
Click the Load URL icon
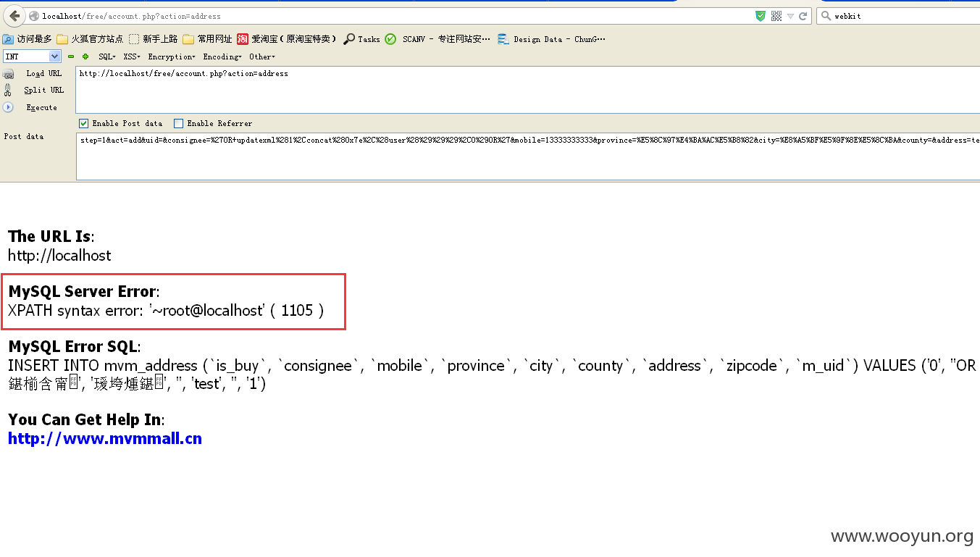point(9,74)
